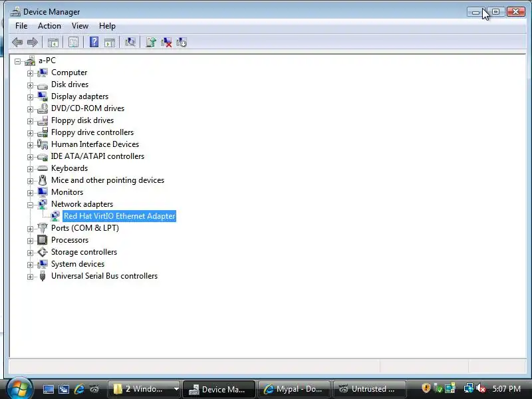Viewport: 532px width, 399px height.
Task: Click the Update Driver Software toolbar icon
Action: pos(151,42)
